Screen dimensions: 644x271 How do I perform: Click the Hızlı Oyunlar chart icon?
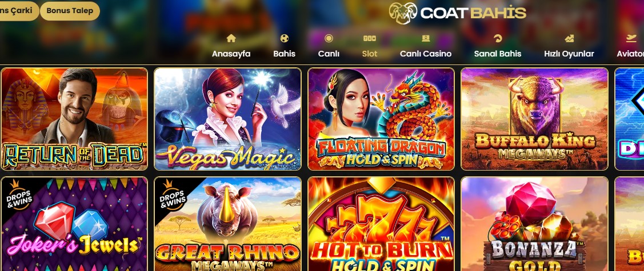click(569, 39)
